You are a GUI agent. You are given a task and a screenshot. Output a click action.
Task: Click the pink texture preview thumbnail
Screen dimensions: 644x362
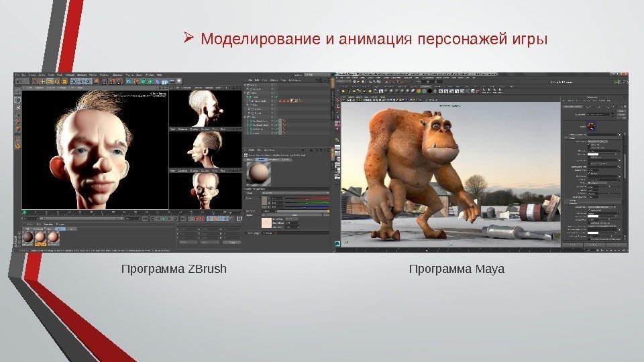(266, 223)
